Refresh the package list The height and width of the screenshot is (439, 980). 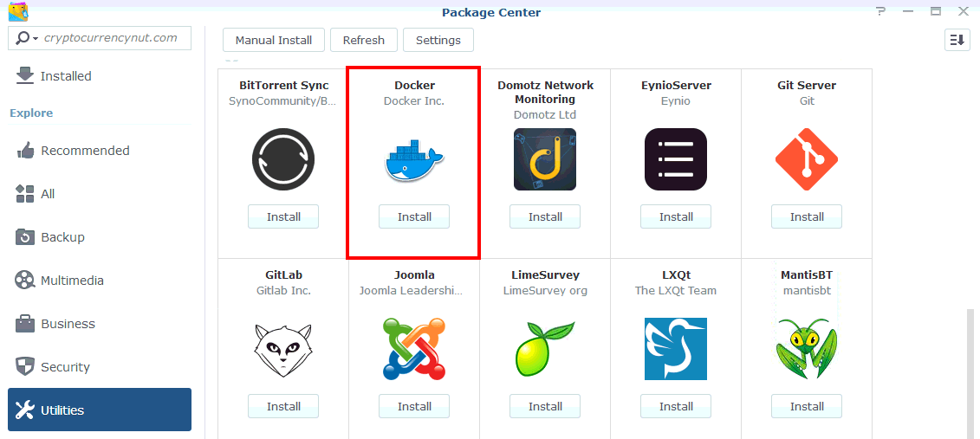(x=363, y=40)
